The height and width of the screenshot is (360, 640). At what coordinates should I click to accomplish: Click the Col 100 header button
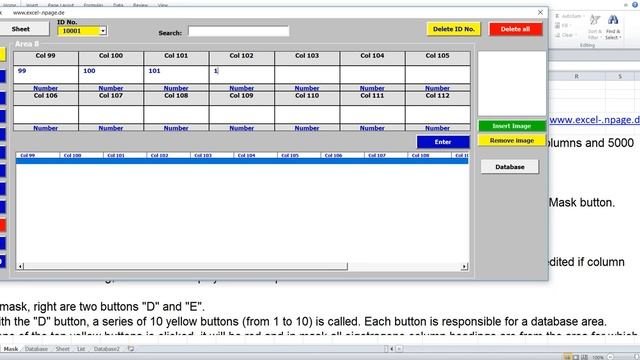(x=111, y=58)
